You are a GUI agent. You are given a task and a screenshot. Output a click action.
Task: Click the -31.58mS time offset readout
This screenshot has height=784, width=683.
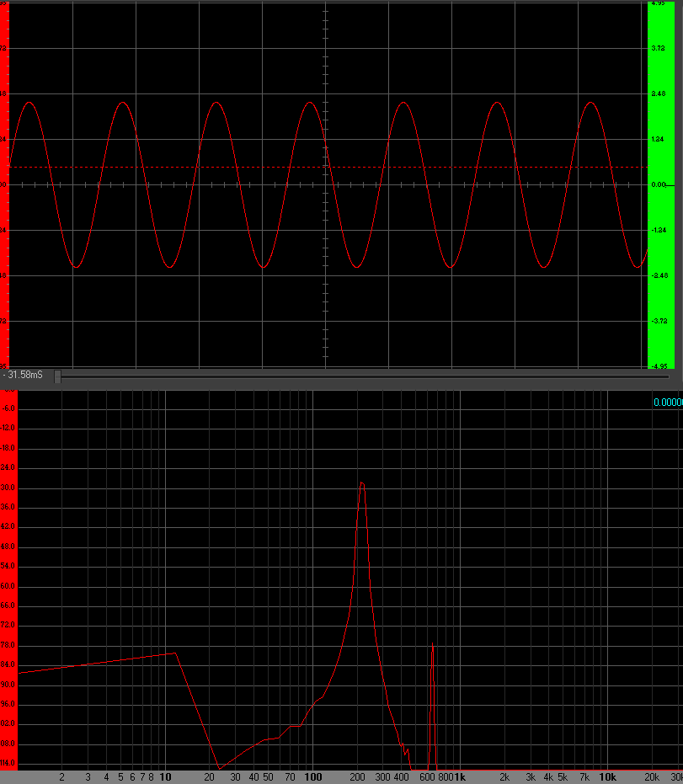(24, 375)
